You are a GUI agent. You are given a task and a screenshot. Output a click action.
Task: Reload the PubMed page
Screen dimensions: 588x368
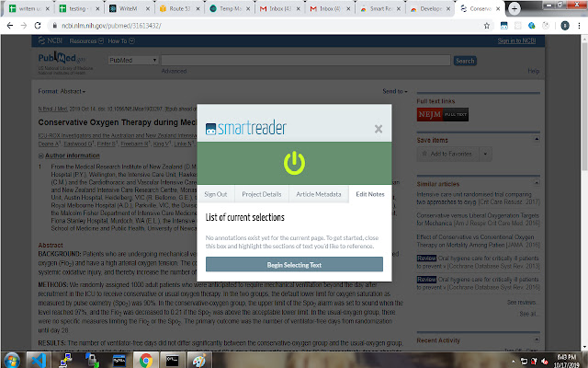pyautogui.click(x=38, y=26)
